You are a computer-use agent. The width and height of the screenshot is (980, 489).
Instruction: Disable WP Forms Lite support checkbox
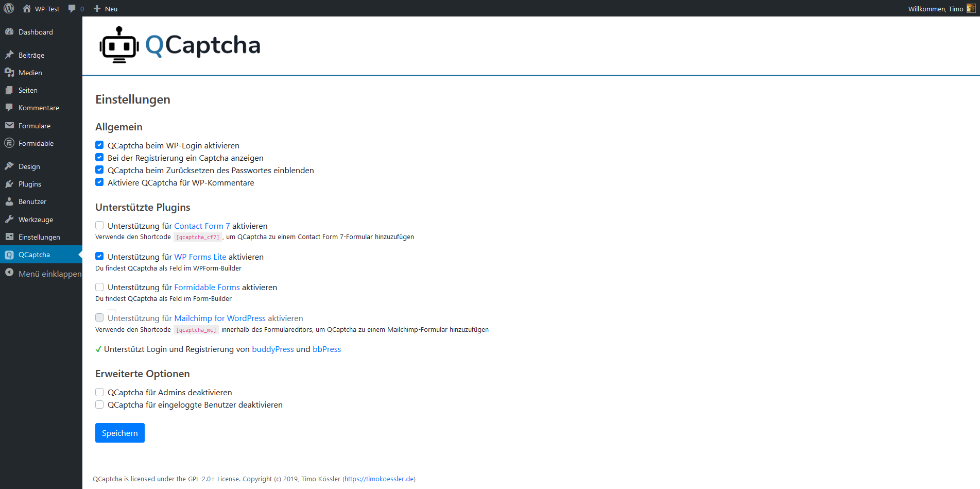tap(99, 257)
